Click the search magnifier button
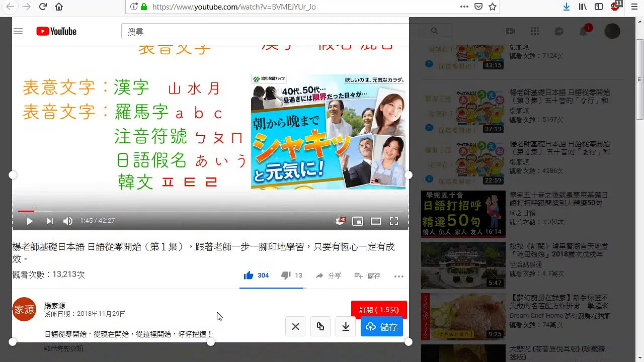Viewport: 644px width, 362px height. coord(435,31)
